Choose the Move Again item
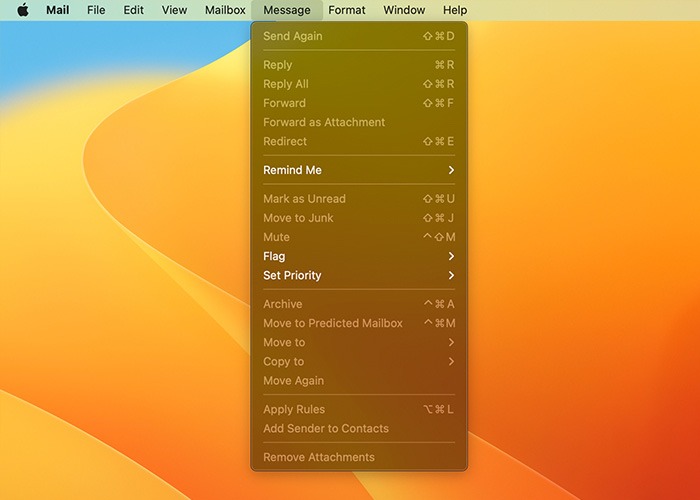The height and width of the screenshot is (500, 700). click(x=359, y=381)
